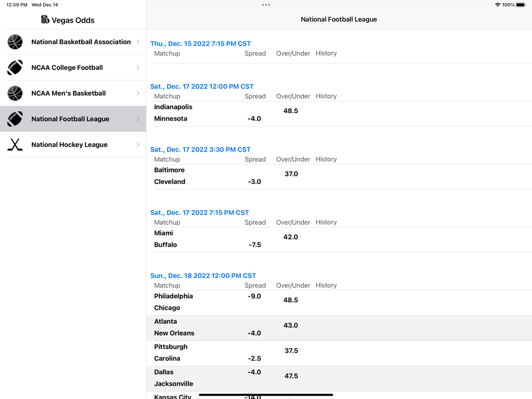The image size is (532, 399).
Task: Click the 42.0 over/under value
Action: 291,237
